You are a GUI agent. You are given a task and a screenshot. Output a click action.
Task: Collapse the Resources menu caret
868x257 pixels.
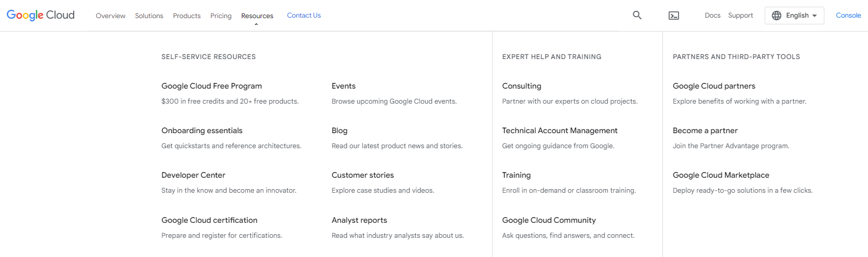[x=256, y=24]
